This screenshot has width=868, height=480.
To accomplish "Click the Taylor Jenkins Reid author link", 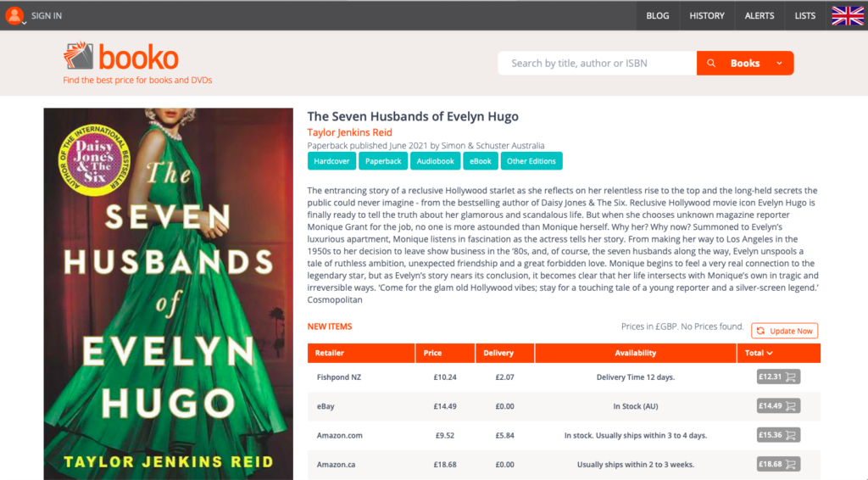I will coord(350,132).
